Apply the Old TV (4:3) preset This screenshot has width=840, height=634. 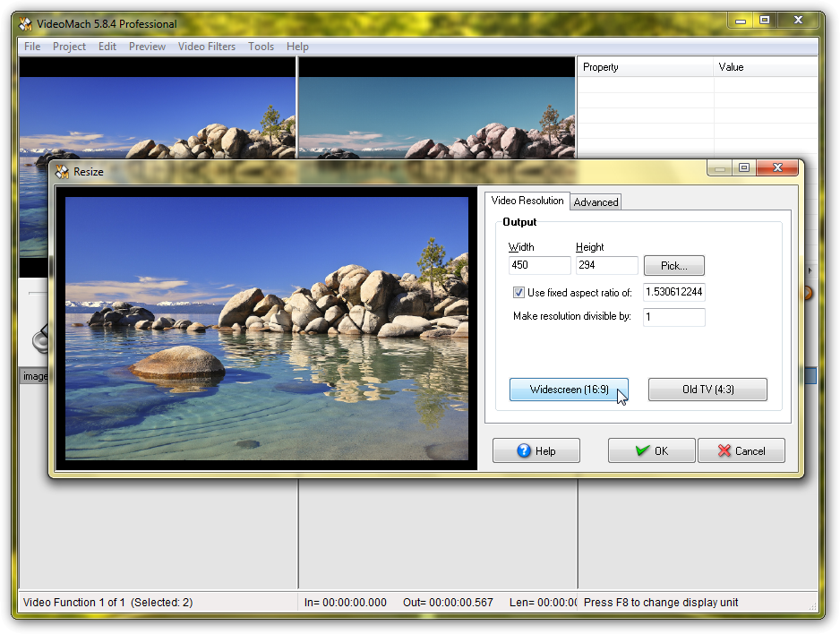coord(707,390)
